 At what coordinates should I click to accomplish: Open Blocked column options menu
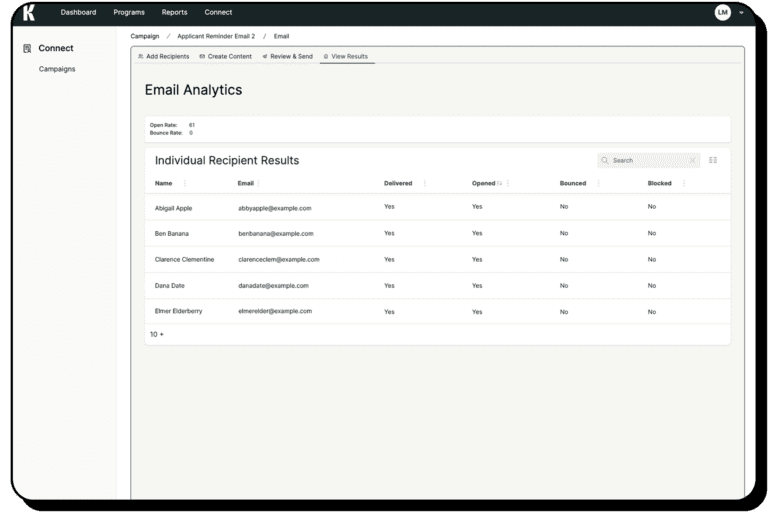pos(684,183)
